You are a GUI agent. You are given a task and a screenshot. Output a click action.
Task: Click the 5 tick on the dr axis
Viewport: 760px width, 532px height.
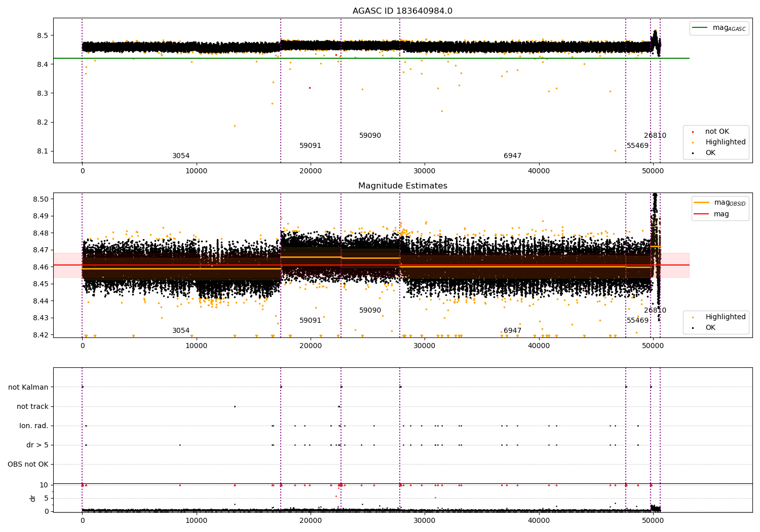point(46,499)
